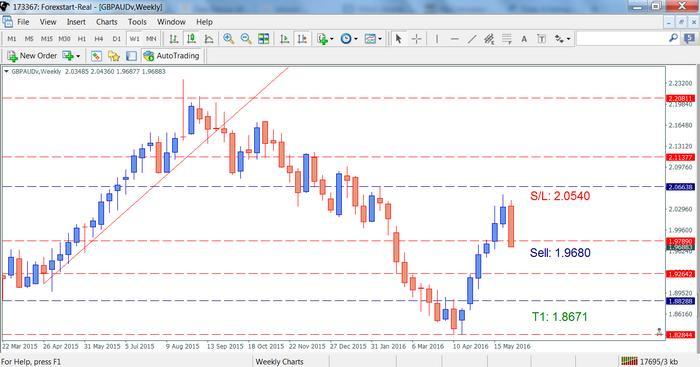Switch to M15 timeframe

pyautogui.click(x=46, y=39)
